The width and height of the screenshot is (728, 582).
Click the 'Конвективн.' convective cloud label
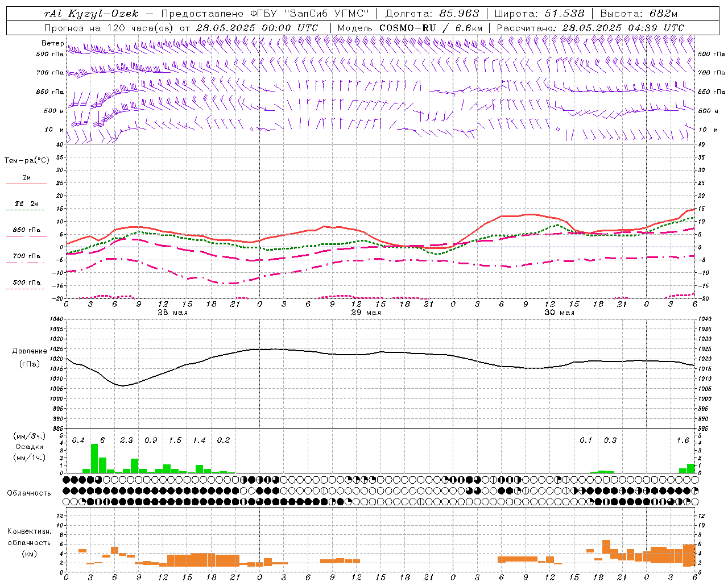coord(29,531)
